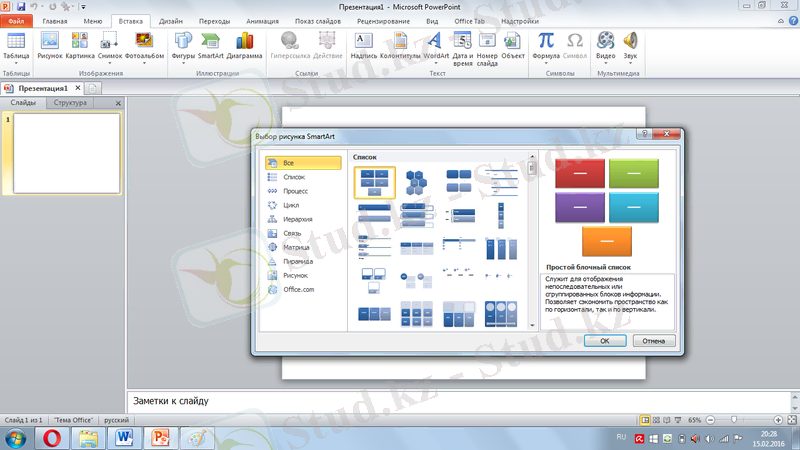Start slideshow view from status bar
The height and width of the screenshot is (450, 800).
[678, 420]
